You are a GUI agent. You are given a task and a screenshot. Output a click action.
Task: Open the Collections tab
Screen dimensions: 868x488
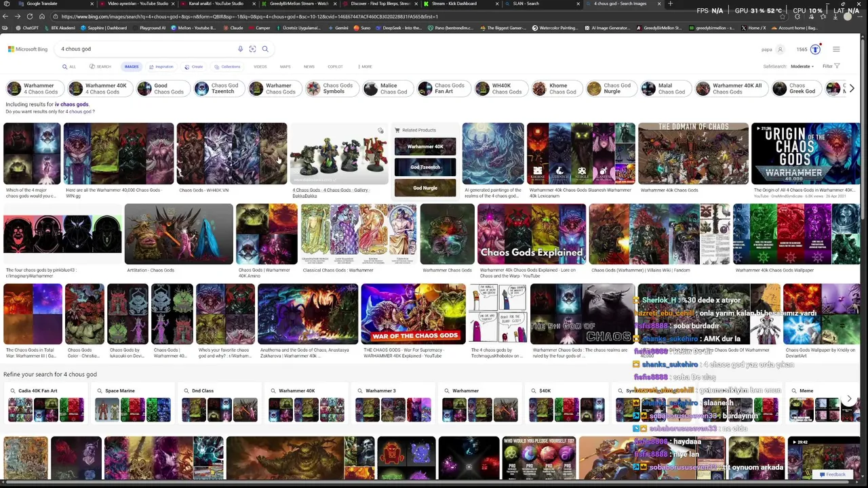tap(227, 66)
